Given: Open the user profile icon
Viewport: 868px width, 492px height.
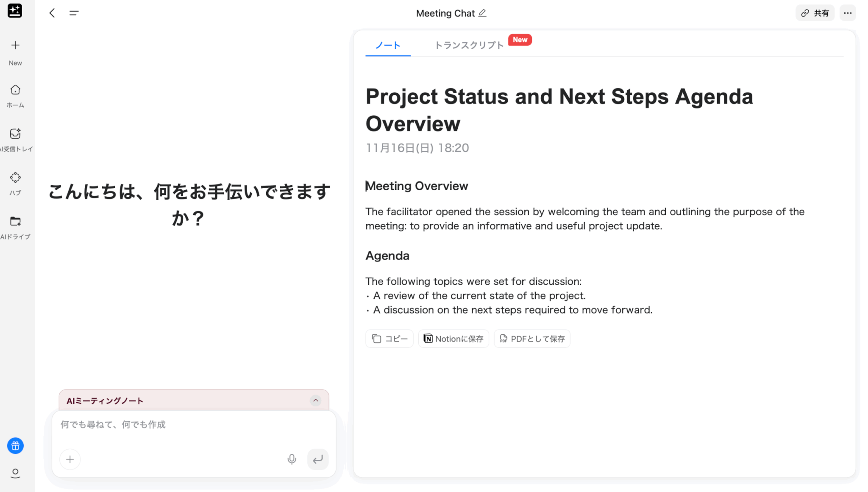Looking at the screenshot, I should (x=15, y=473).
